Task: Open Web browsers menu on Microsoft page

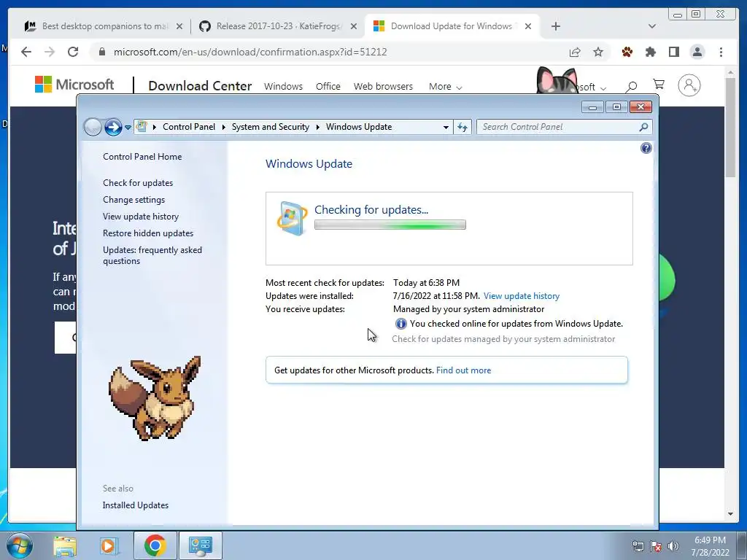Action: (383, 87)
